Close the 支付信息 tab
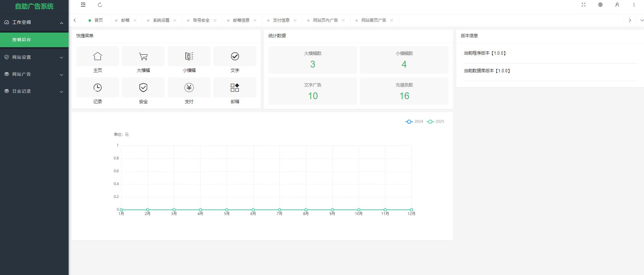Screen dimensions: 644x275 pyautogui.click(x=295, y=20)
